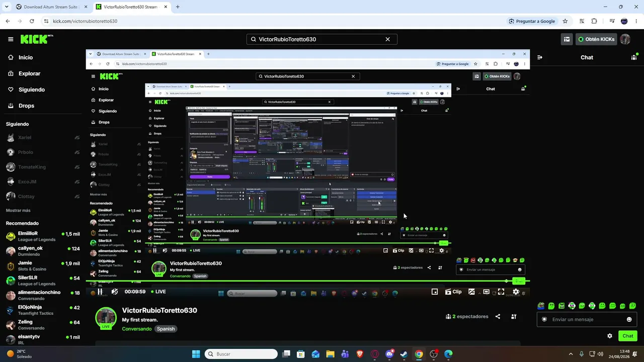Open recommended channel ElmiilloR
The image size is (644, 362).
coord(43,236)
